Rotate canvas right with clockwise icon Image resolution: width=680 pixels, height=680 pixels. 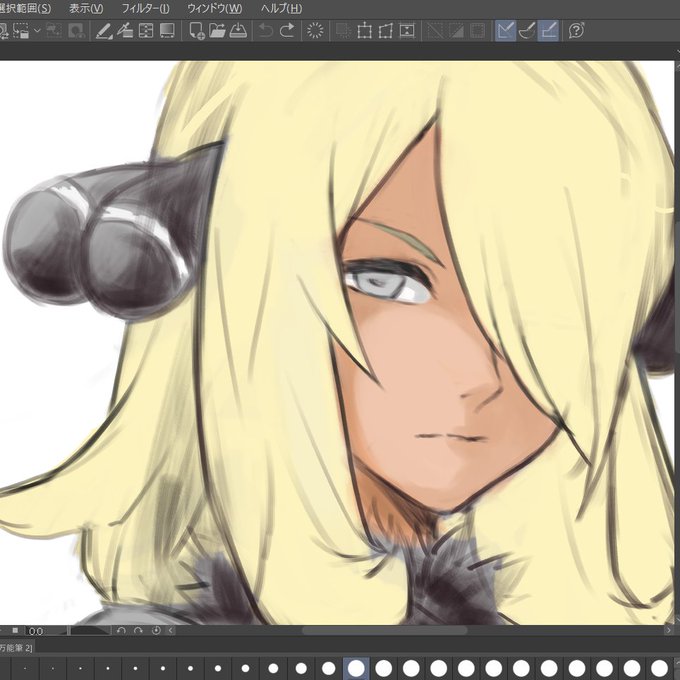tap(138, 631)
